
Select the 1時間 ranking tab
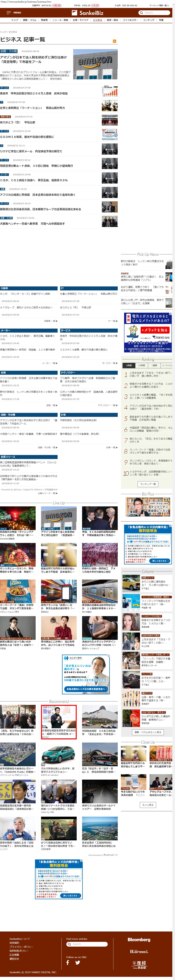point(129,365)
